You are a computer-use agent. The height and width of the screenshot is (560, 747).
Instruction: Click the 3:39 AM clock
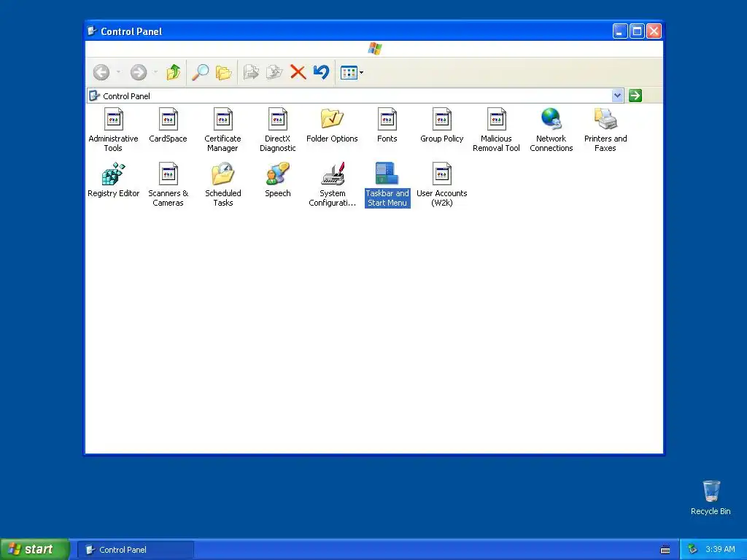(720, 550)
